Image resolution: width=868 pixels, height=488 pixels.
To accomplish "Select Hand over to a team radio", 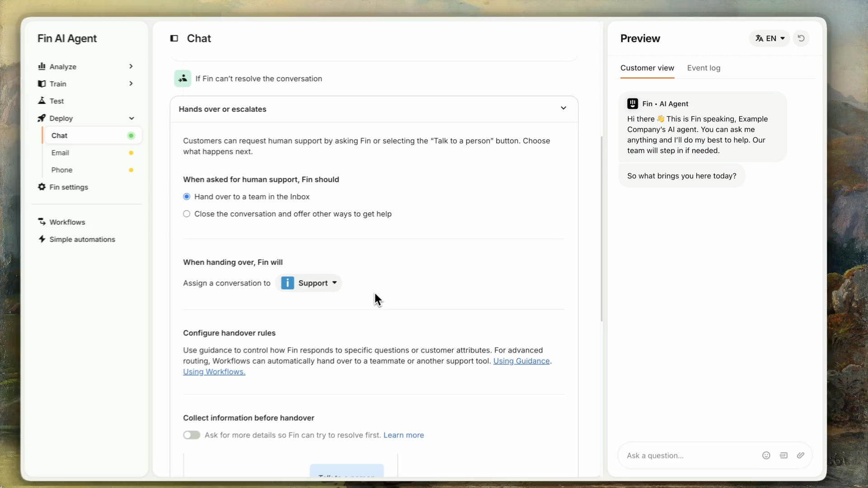I will (x=187, y=197).
